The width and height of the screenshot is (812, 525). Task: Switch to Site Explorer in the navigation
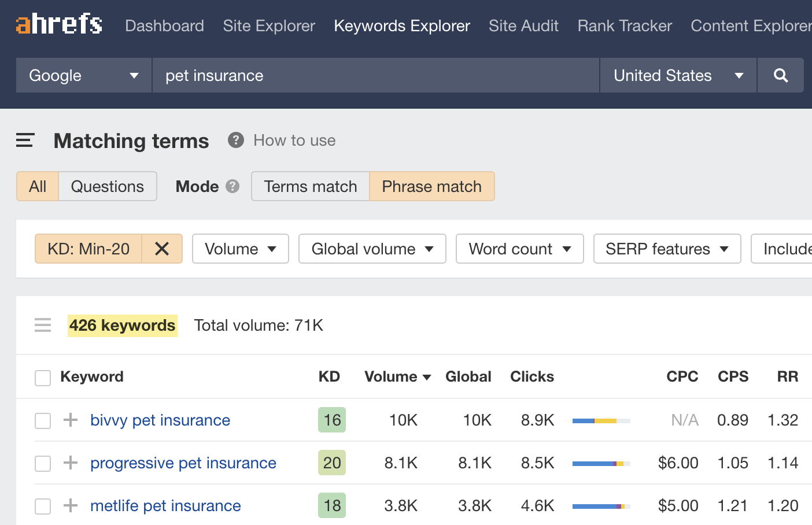pyautogui.click(x=268, y=26)
